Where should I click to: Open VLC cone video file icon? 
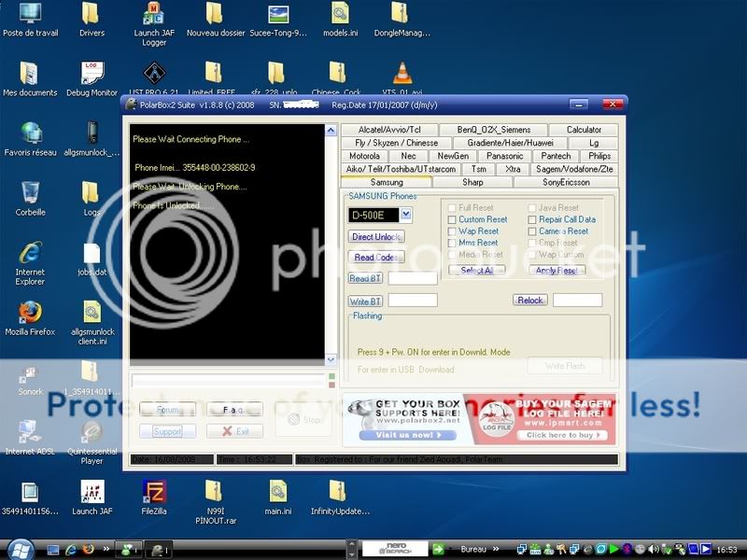click(402, 78)
